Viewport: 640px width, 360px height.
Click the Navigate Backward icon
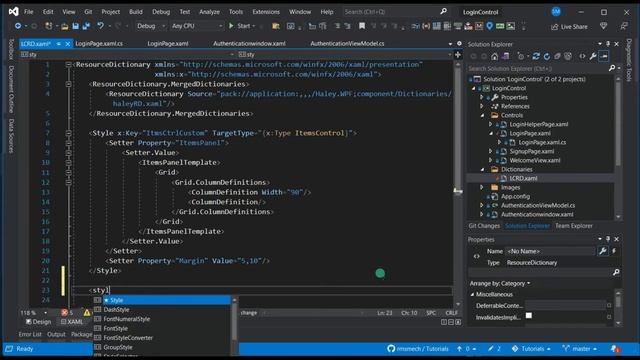(x=18, y=26)
